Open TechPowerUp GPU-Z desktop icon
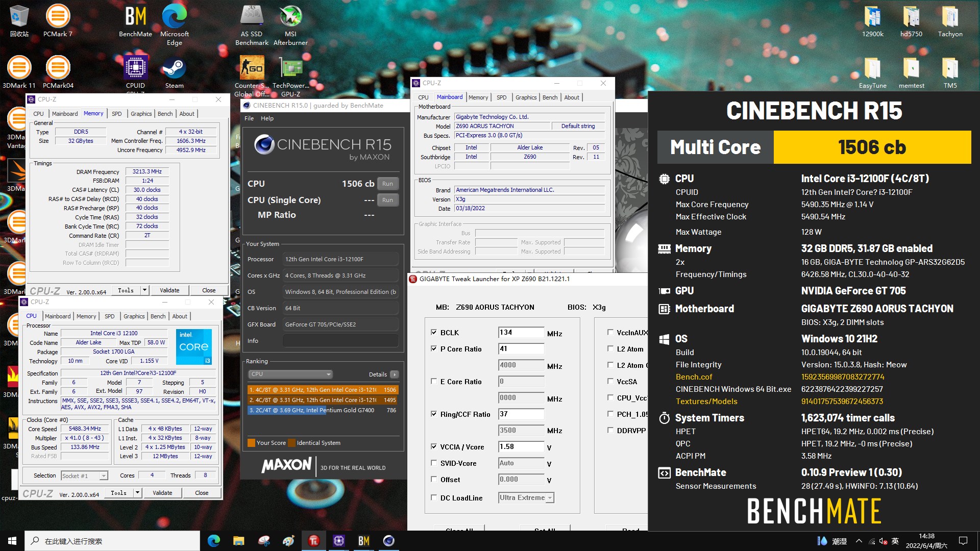This screenshot has width=980, height=551. click(x=290, y=76)
